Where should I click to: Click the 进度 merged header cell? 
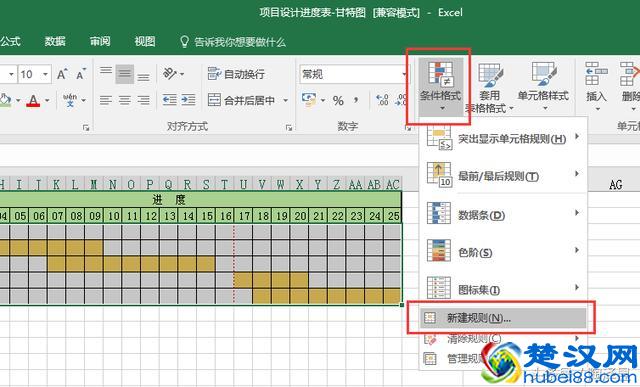point(169,200)
